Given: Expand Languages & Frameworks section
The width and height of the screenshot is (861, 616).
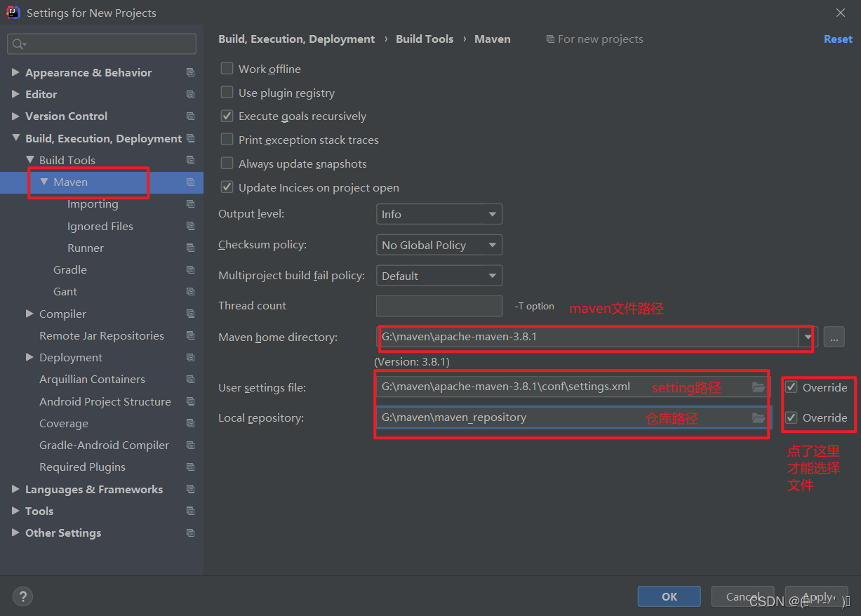Looking at the screenshot, I should [x=15, y=489].
